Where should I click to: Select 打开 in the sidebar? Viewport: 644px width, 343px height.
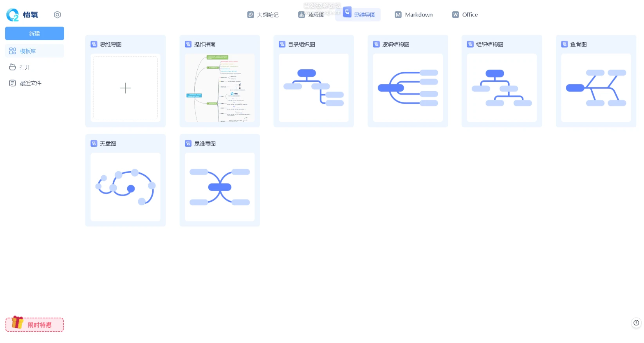tap(34, 67)
